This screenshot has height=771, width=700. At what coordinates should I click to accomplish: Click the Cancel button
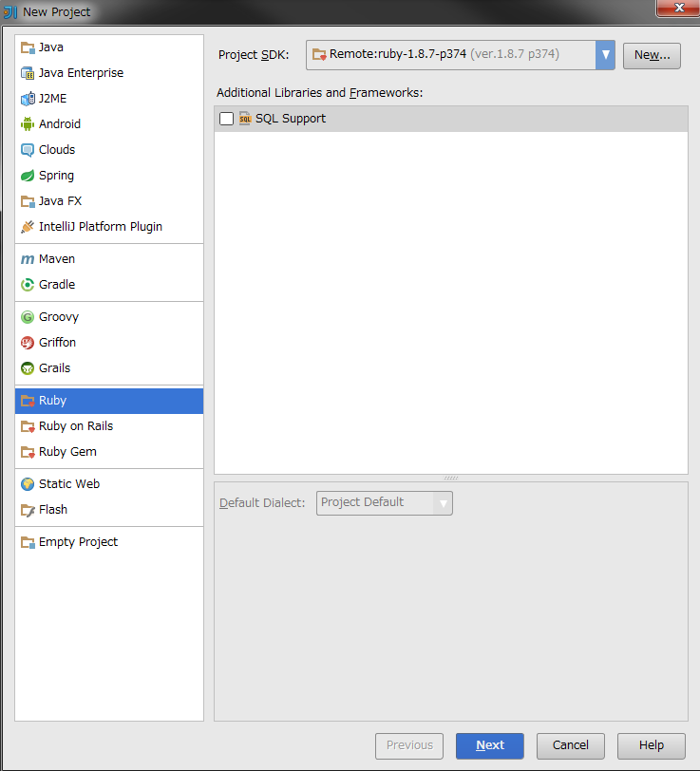[x=571, y=745]
